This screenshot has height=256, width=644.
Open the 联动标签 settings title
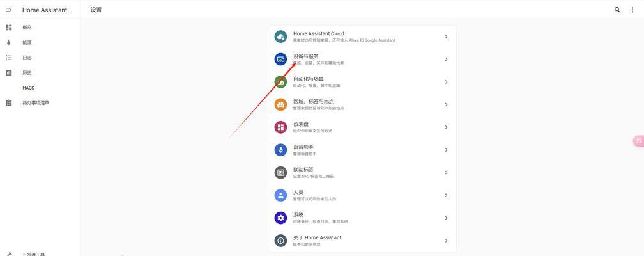(303, 169)
